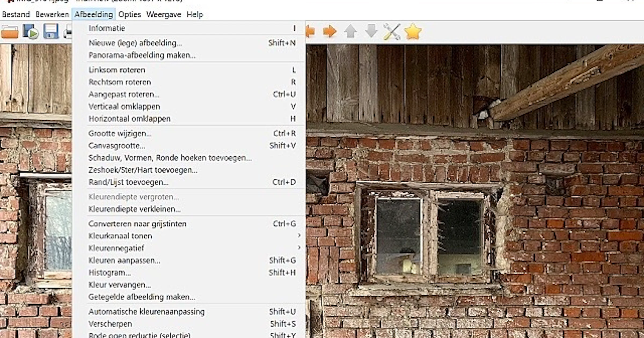
Task: Open settings with the tools icon
Action: [392, 32]
